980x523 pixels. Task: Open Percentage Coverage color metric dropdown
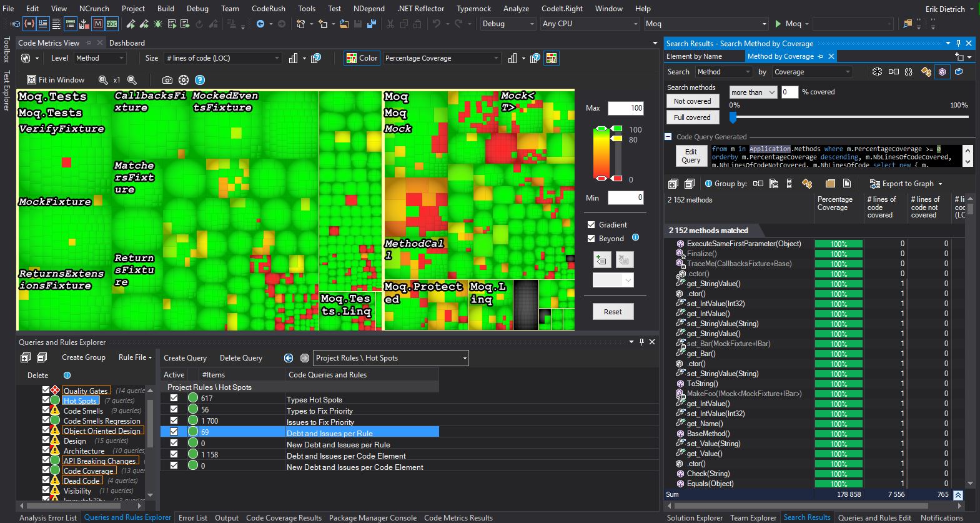496,58
